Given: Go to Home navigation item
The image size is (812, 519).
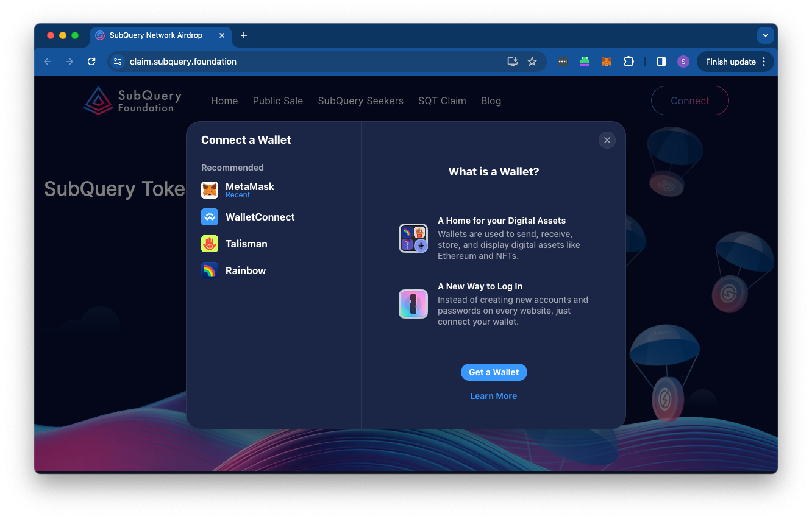Looking at the screenshot, I should coord(224,101).
